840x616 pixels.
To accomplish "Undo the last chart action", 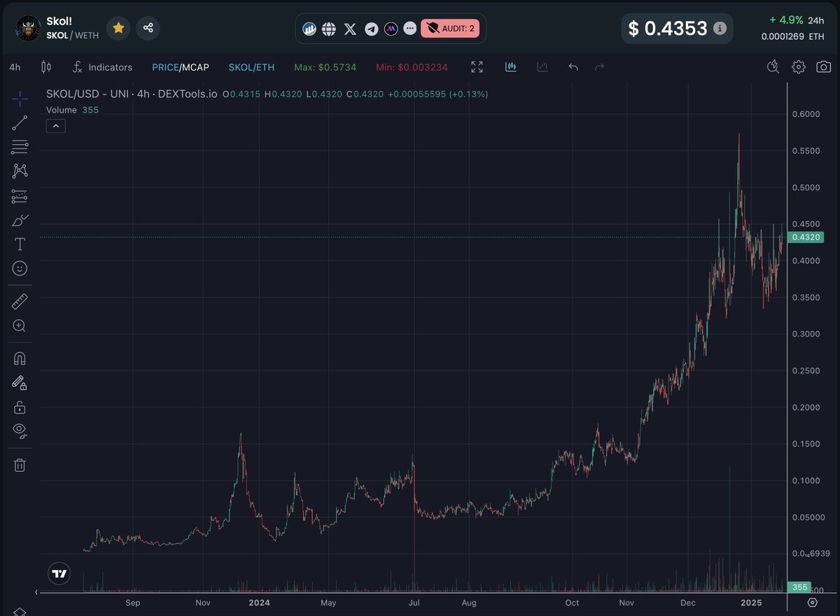I will (573, 67).
